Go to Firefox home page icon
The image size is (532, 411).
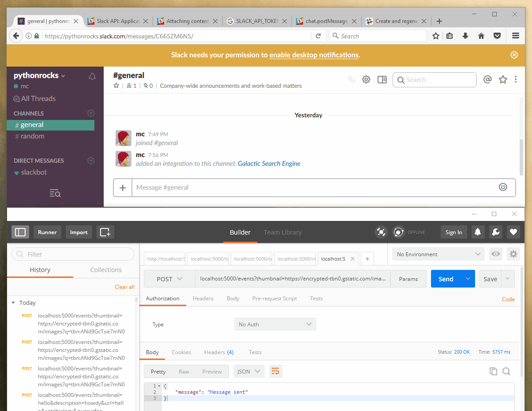[481, 36]
